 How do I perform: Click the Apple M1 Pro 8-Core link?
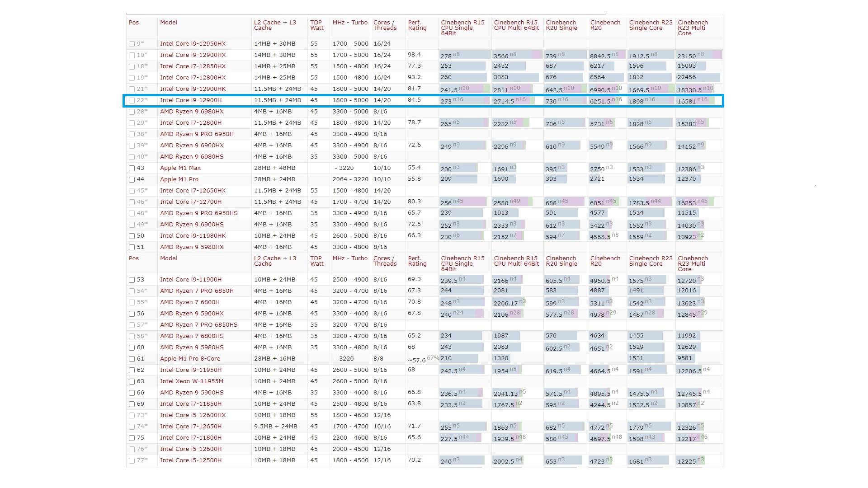click(x=190, y=359)
